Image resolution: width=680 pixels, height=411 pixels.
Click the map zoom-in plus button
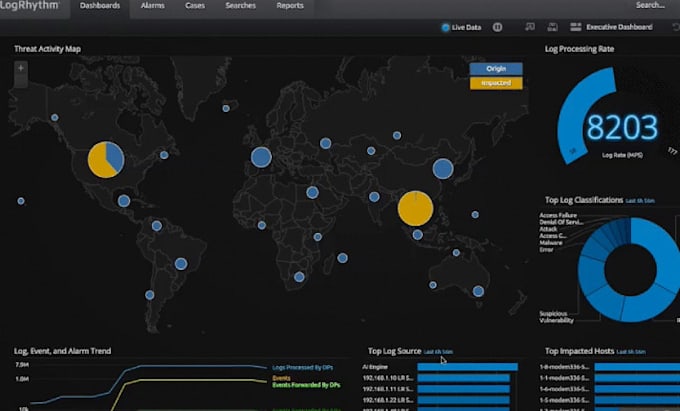coord(21,68)
